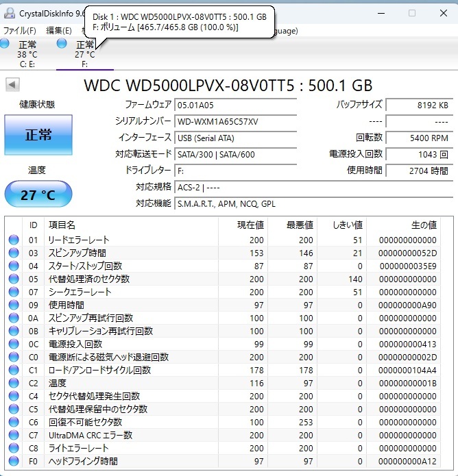Select threshold value 140 for ID 05
Screen dimensions: 458x476
[355, 279]
